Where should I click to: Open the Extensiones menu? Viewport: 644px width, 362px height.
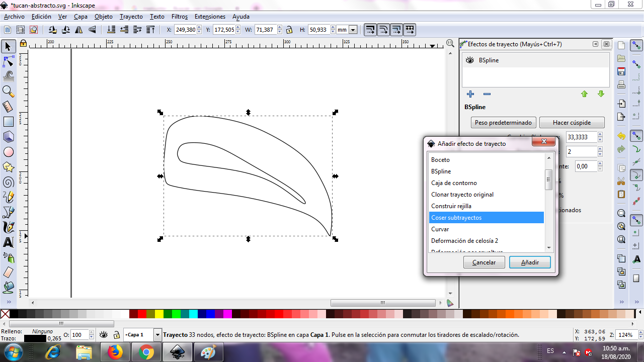tap(210, 17)
